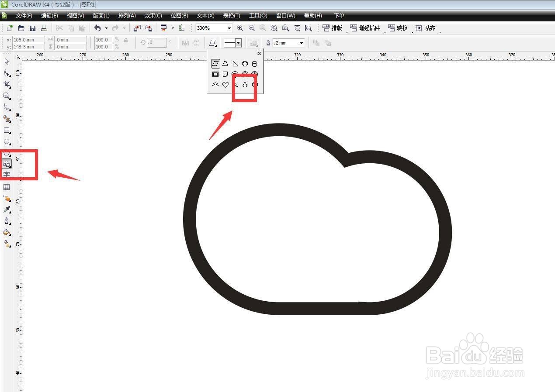Open the 增强插件 toolbar menu
The width and height of the screenshot is (555, 392).
(x=365, y=28)
